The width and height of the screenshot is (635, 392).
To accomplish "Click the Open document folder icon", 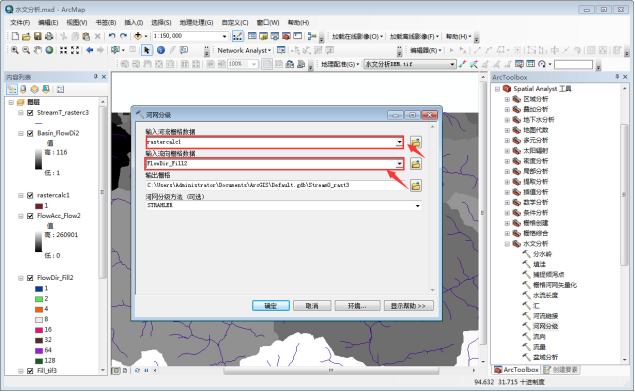I will pyautogui.click(x=26, y=36).
